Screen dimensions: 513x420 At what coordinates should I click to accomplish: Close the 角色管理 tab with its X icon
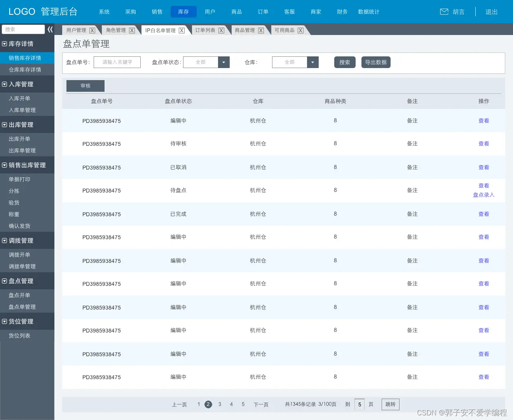coord(132,30)
